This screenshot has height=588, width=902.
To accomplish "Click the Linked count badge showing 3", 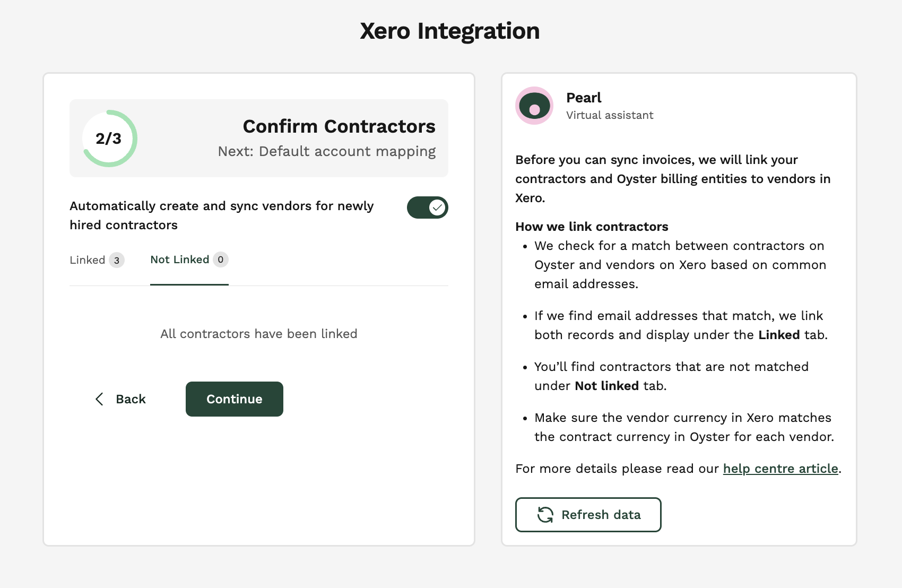I will (117, 260).
